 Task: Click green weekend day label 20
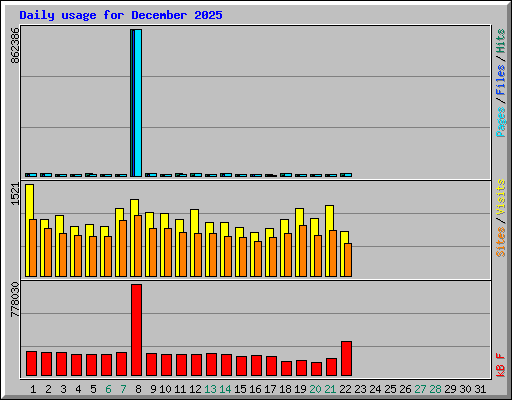(x=315, y=389)
